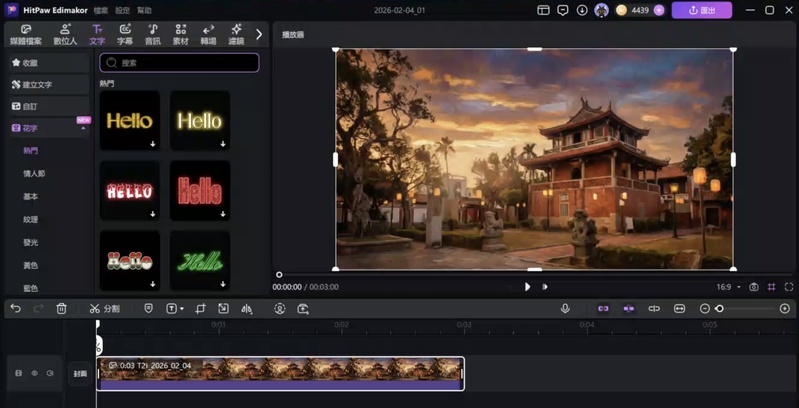
Task: Switch to the 字幕 subtitles tab
Action: [x=125, y=35]
